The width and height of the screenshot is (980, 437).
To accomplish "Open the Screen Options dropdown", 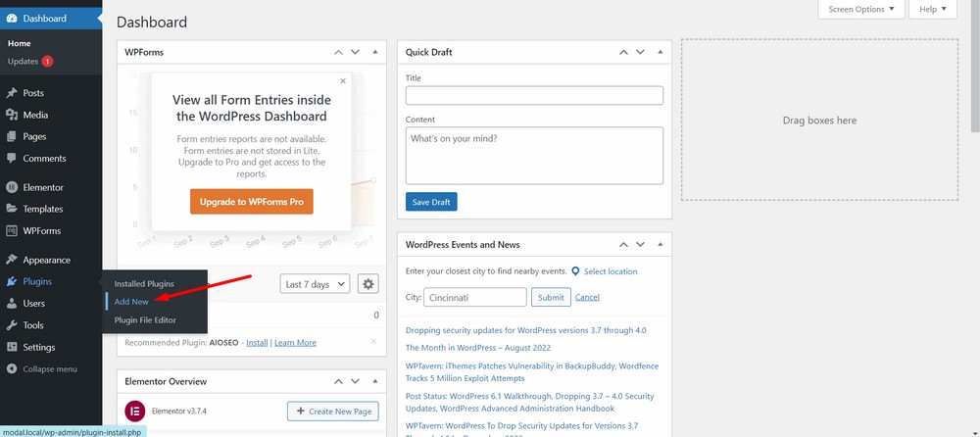I will coord(861,10).
